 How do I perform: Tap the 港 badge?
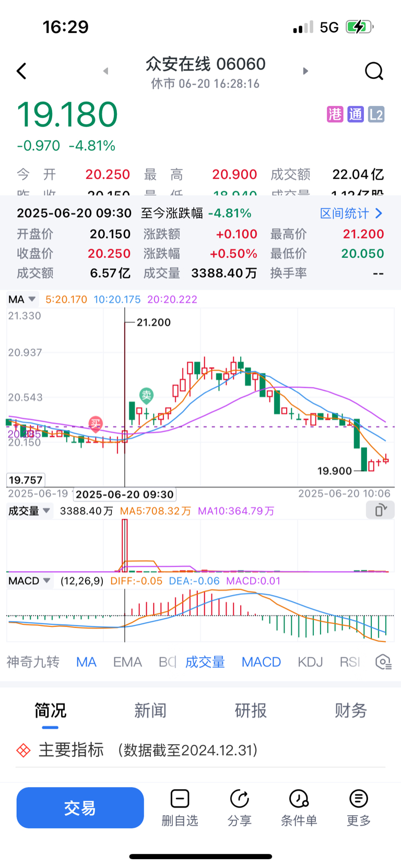pos(335,114)
